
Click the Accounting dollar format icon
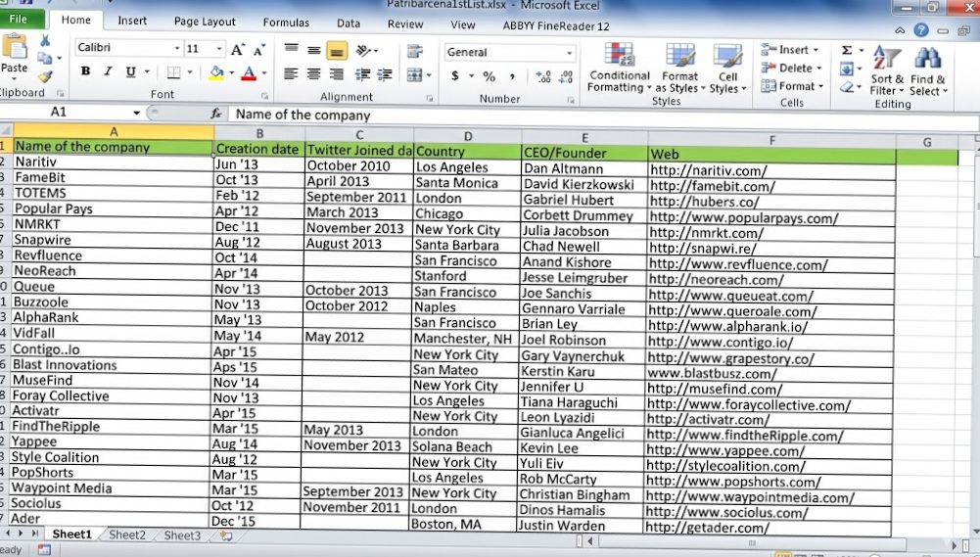pyautogui.click(x=455, y=75)
